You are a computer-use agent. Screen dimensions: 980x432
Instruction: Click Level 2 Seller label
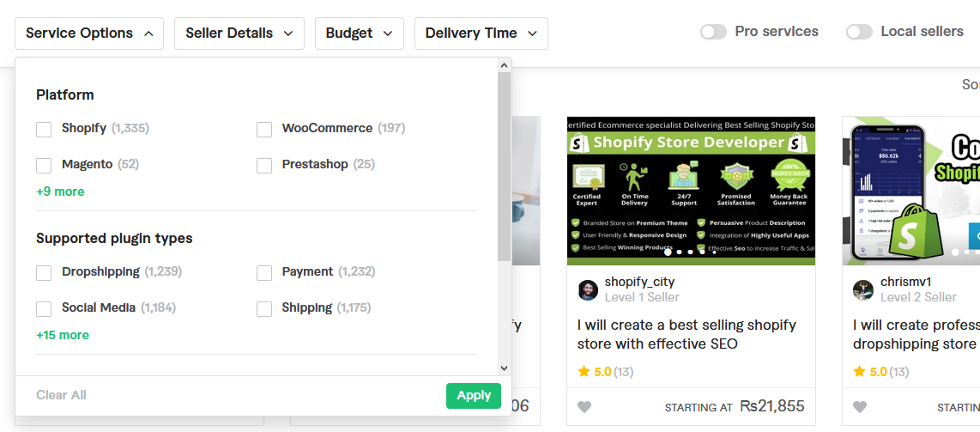coord(918,297)
